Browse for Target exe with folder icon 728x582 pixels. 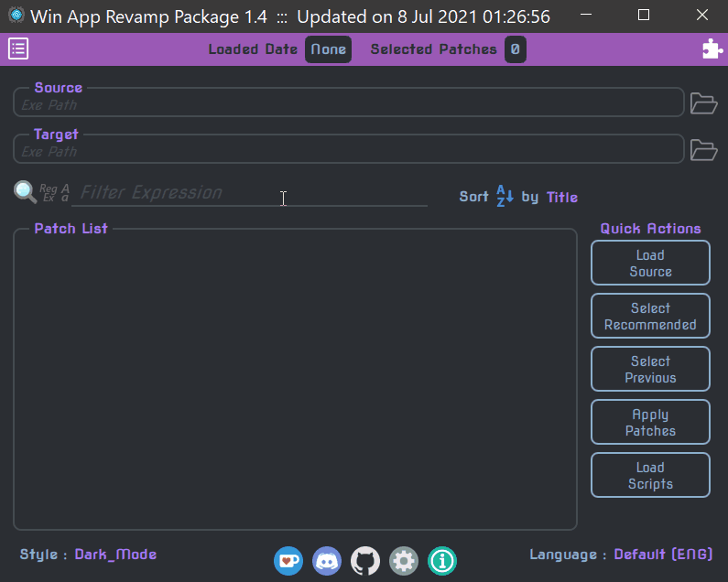point(703,150)
